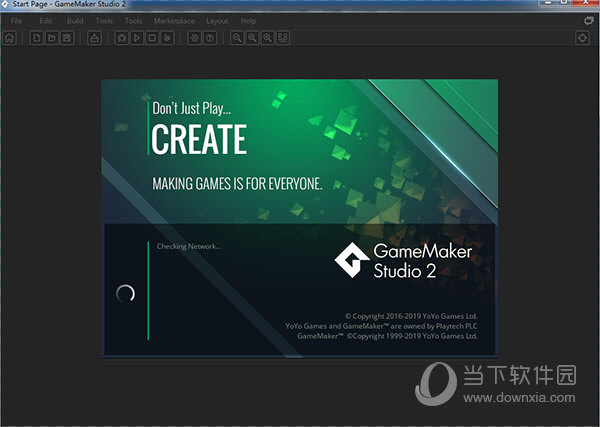This screenshot has height=427, width=600.
Task: Open the Layout menu
Action: pos(217,21)
